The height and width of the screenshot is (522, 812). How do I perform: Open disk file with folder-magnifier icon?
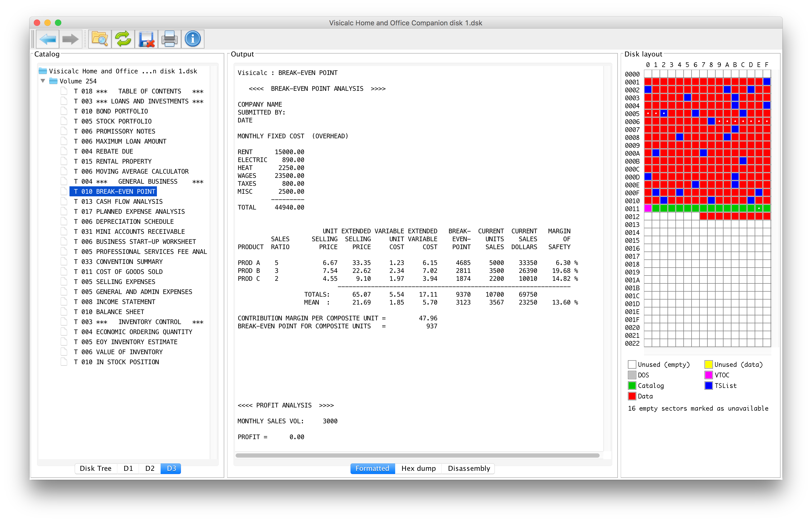tap(100, 39)
